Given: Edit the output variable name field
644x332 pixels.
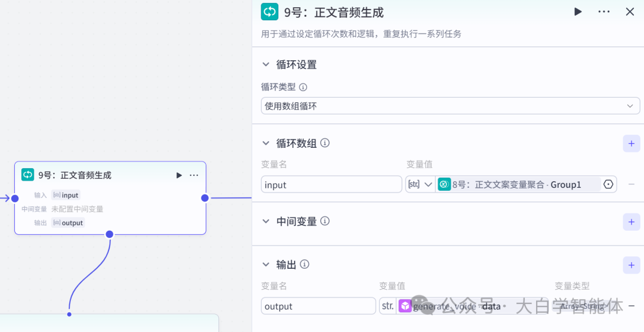Looking at the screenshot, I should click(318, 306).
